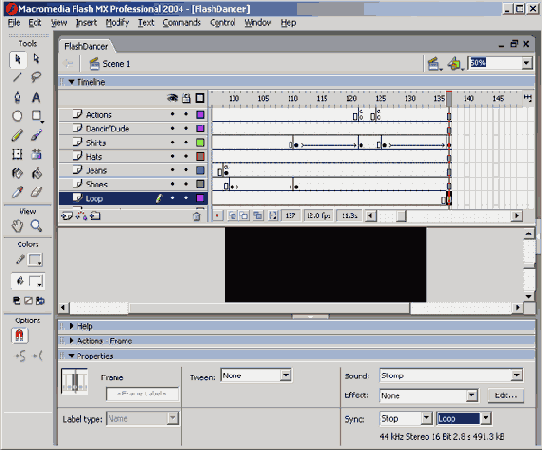Select the Hand tool
The height and width of the screenshot is (450, 542).
[17, 226]
